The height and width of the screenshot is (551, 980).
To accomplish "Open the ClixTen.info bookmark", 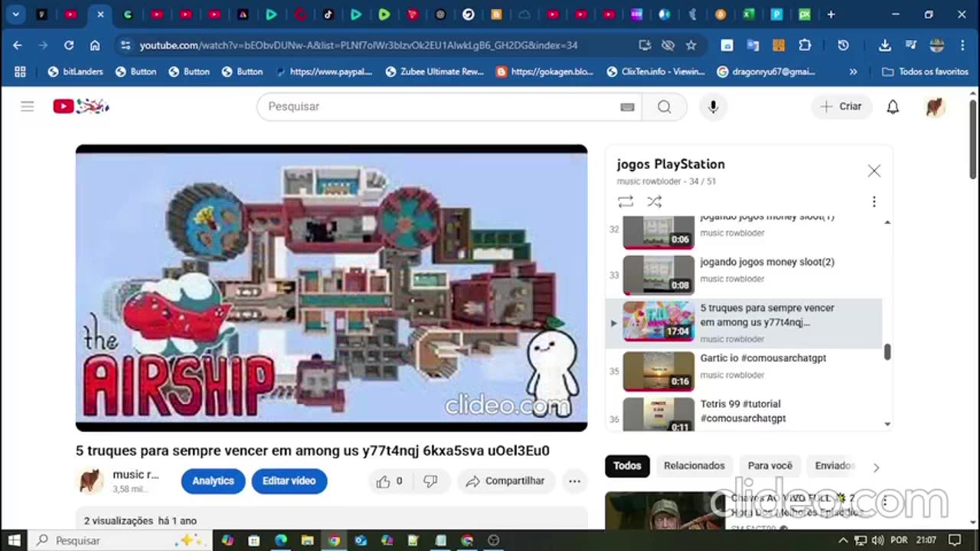I will point(655,71).
